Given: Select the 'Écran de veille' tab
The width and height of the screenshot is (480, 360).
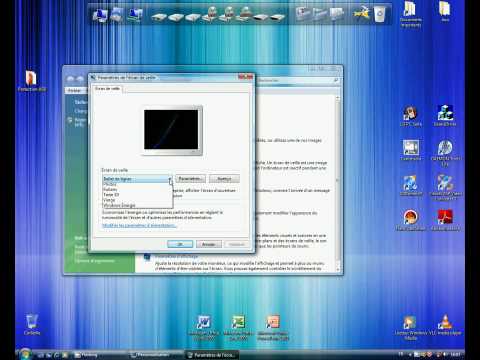Looking at the screenshot, I should point(107,89).
